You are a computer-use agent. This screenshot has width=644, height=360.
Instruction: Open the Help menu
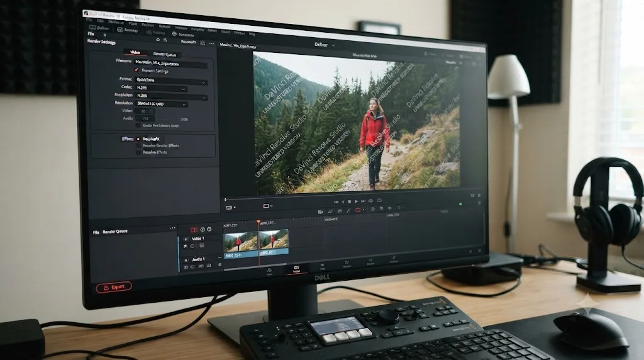(252, 34)
